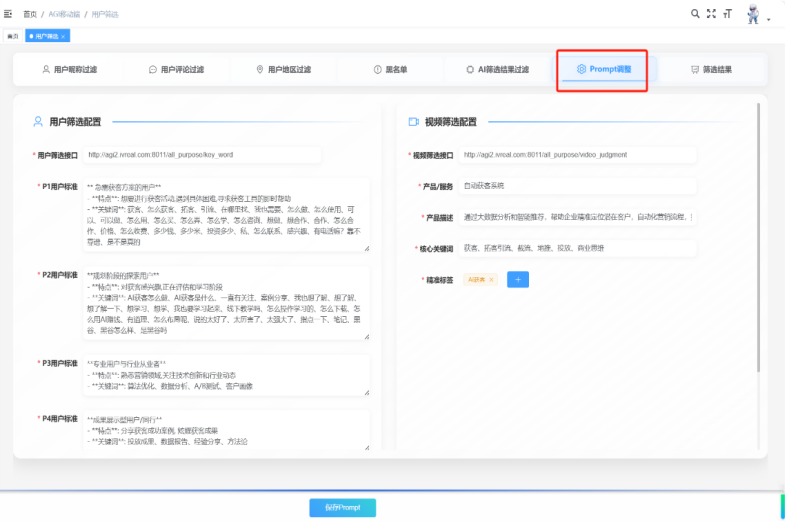The height and width of the screenshot is (522, 790).
Task: Click 首页 in the breadcrumb
Action: pyautogui.click(x=30, y=14)
